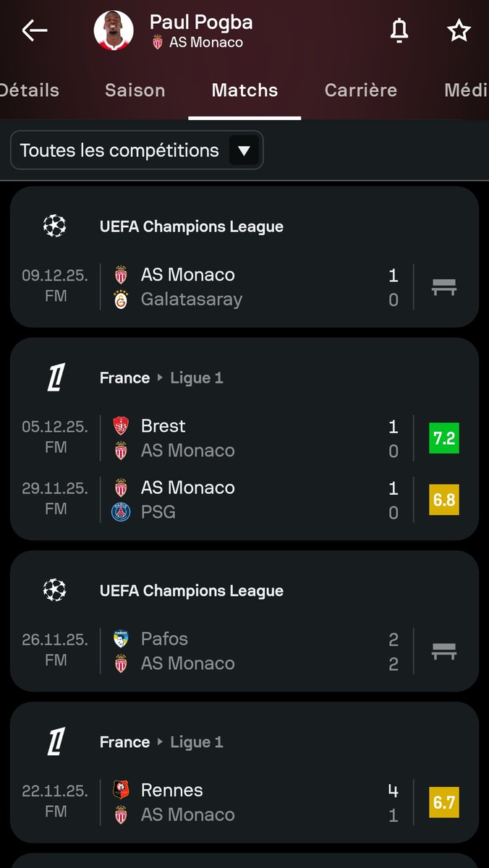Viewport: 489px width, 868px height.
Task: Switch to the Carrière tab
Action: pos(361,90)
